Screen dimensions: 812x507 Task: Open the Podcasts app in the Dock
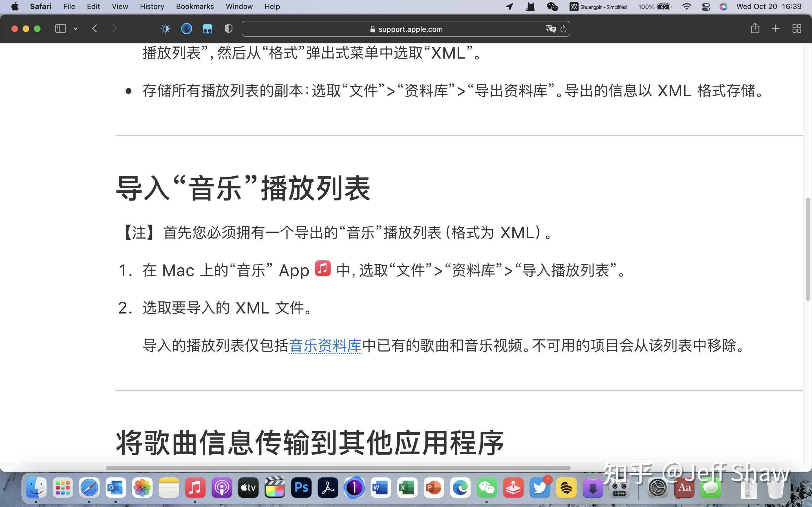click(x=222, y=488)
